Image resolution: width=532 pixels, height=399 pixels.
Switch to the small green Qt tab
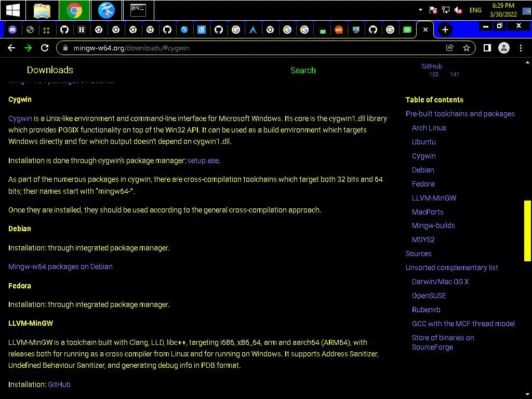point(323,31)
